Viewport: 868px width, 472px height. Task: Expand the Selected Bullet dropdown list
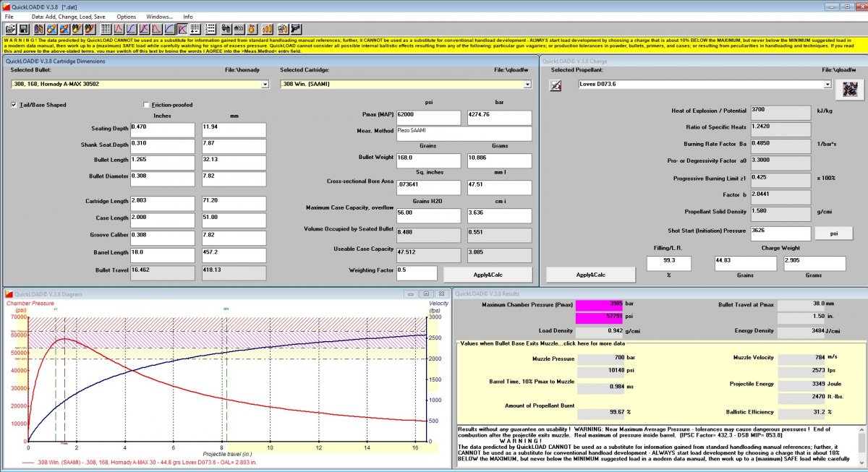click(264, 85)
